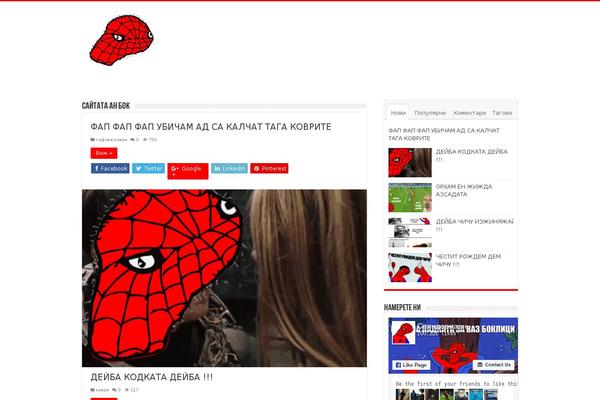Click the Facebook page profile picture in widget

coord(403,333)
